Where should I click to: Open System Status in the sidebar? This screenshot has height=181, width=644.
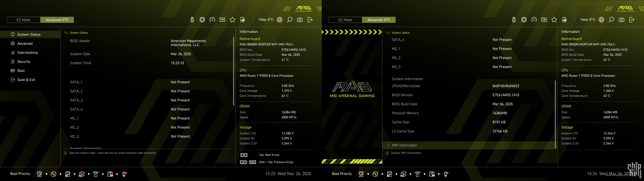tap(30, 35)
